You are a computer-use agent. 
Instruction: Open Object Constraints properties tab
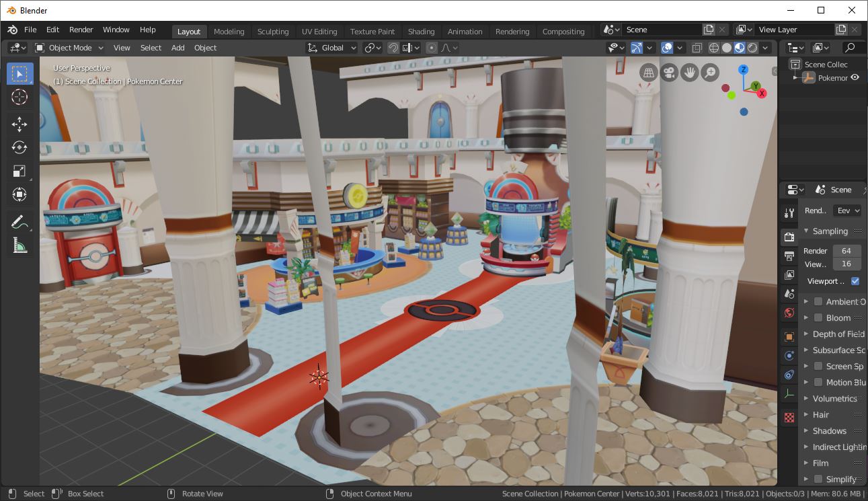789,375
